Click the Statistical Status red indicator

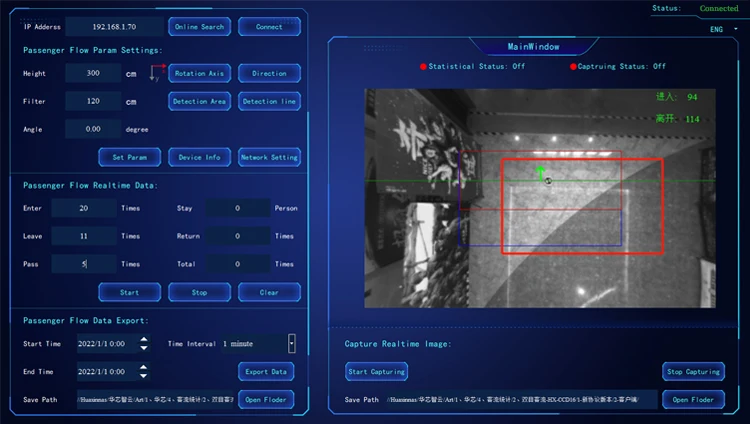point(423,67)
